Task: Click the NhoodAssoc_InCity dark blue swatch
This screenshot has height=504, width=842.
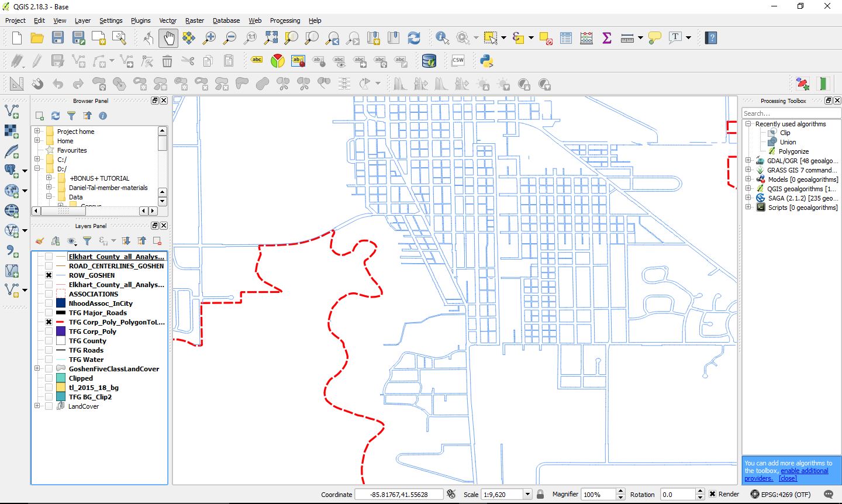Action: [60, 303]
